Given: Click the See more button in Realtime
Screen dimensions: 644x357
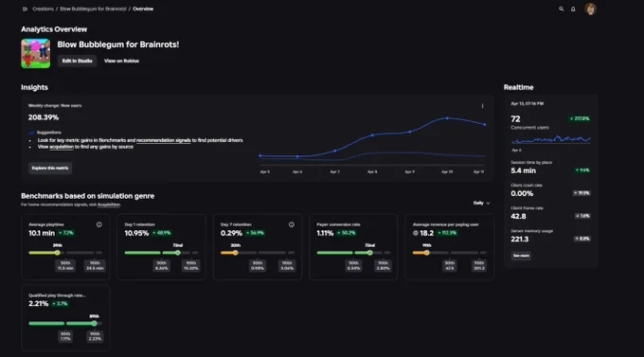Looking at the screenshot, I should (x=521, y=256).
